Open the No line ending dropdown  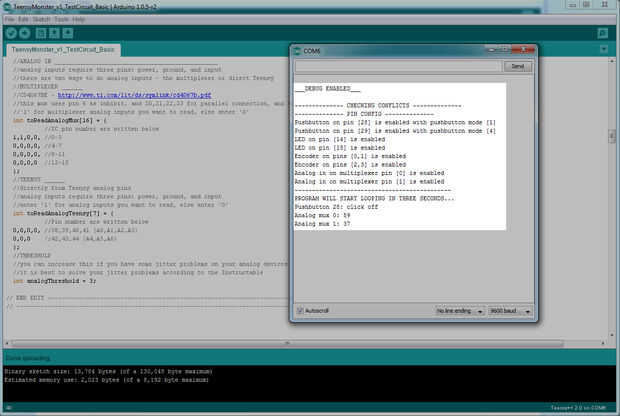459,311
